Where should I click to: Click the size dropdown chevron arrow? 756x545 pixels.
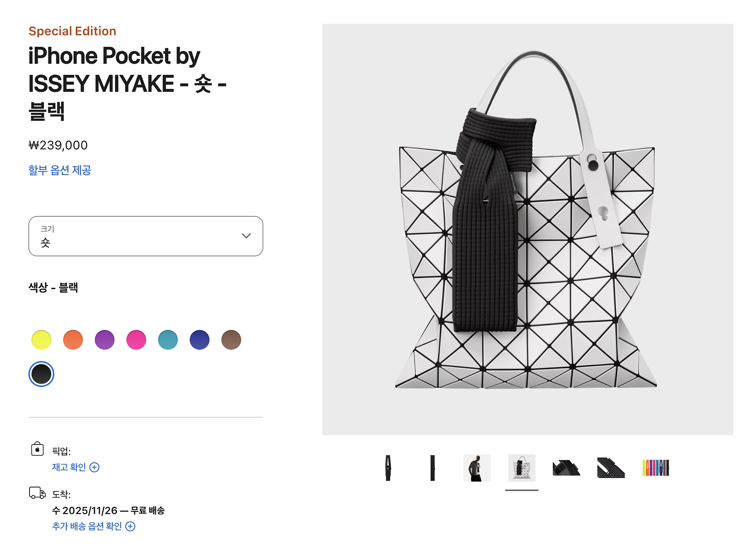click(x=246, y=236)
